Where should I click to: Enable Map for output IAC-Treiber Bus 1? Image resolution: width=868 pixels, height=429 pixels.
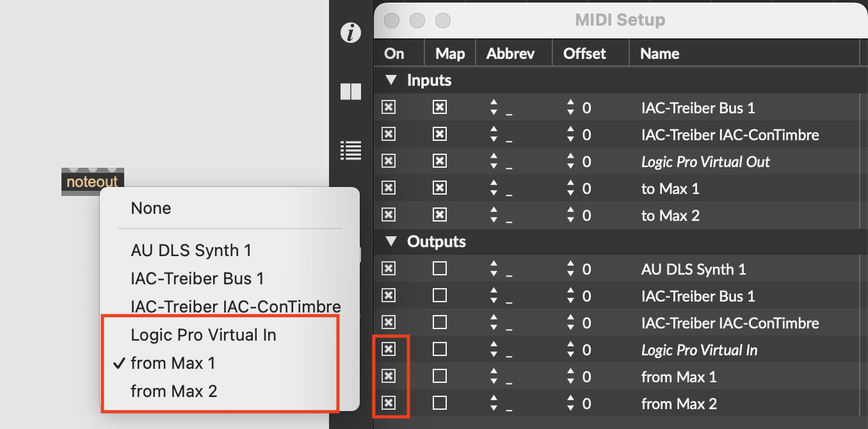(439, 296)
